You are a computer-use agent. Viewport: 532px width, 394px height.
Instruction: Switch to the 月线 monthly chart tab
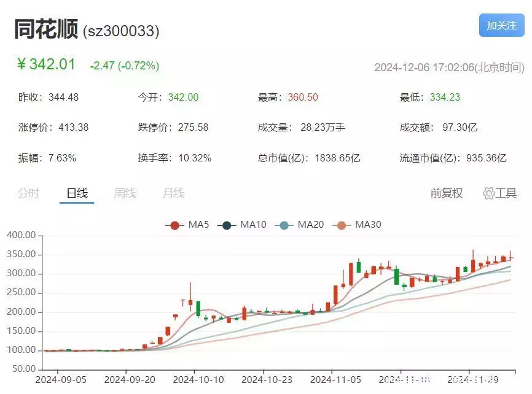pos(174,193)
